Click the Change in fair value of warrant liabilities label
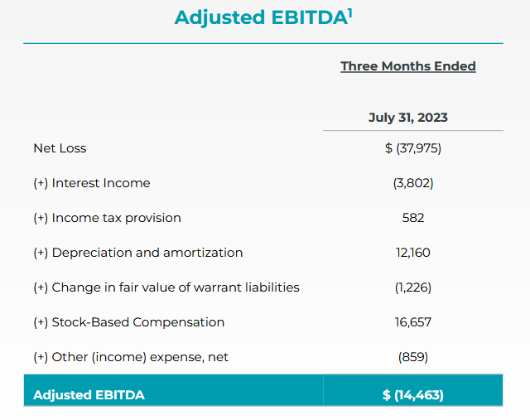This screenshot has width=530, height=420. 166,287
